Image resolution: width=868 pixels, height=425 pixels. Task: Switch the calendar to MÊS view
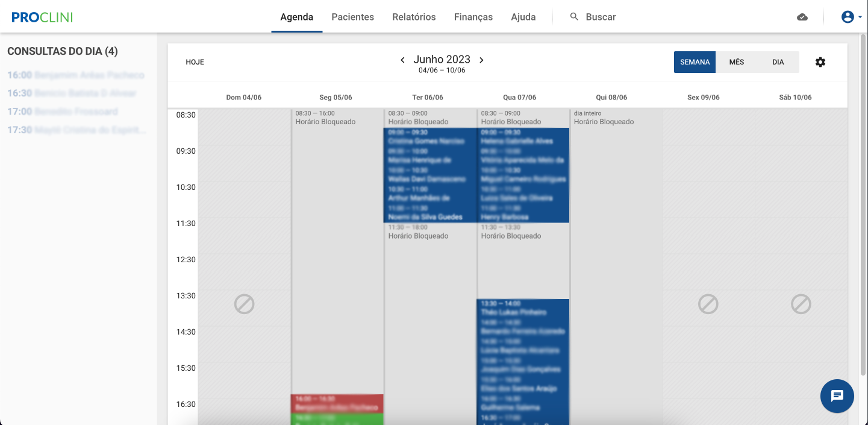pos(737,61)
